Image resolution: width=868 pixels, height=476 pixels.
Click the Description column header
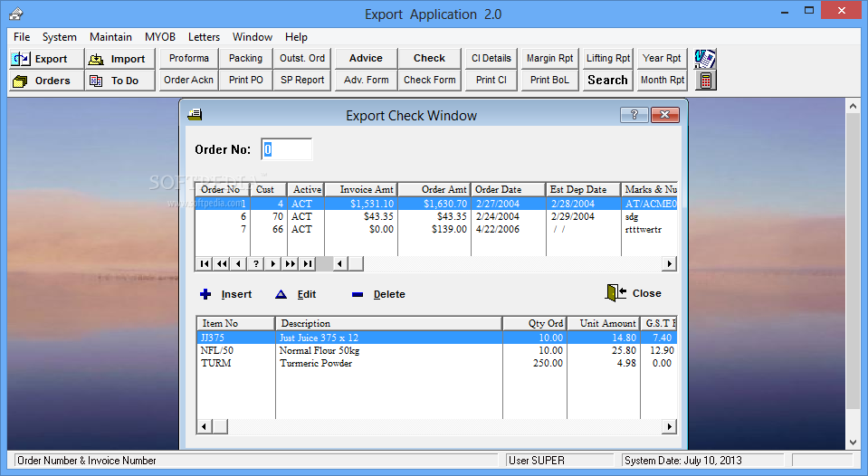point(388,323)
